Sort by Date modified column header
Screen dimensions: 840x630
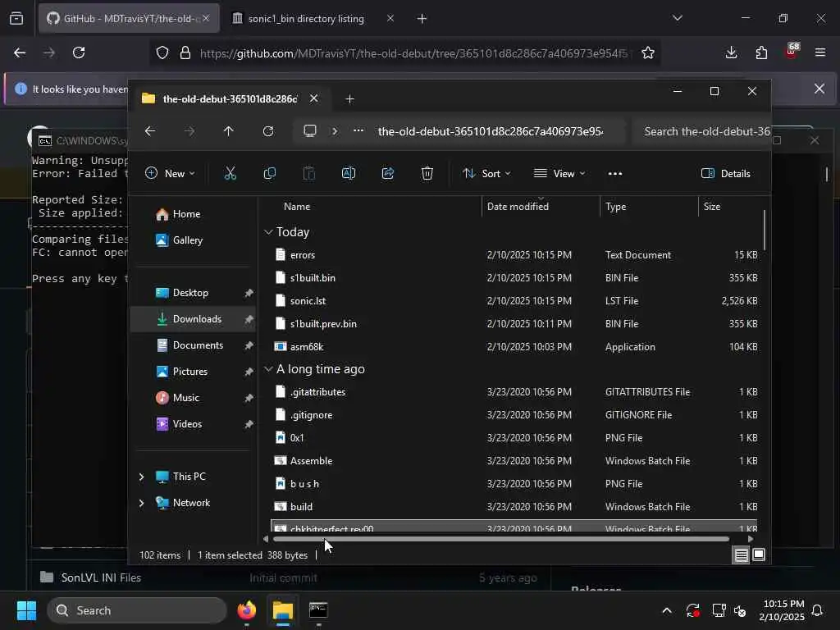(518, 206)
